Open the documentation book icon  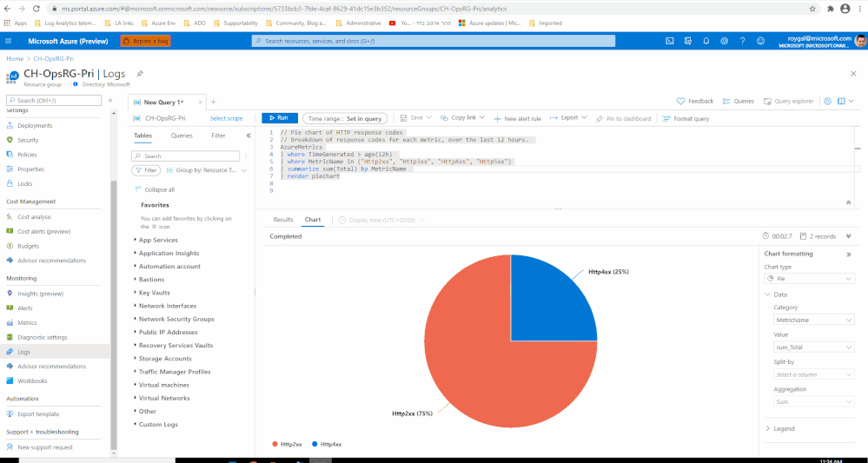coord(841,102)
